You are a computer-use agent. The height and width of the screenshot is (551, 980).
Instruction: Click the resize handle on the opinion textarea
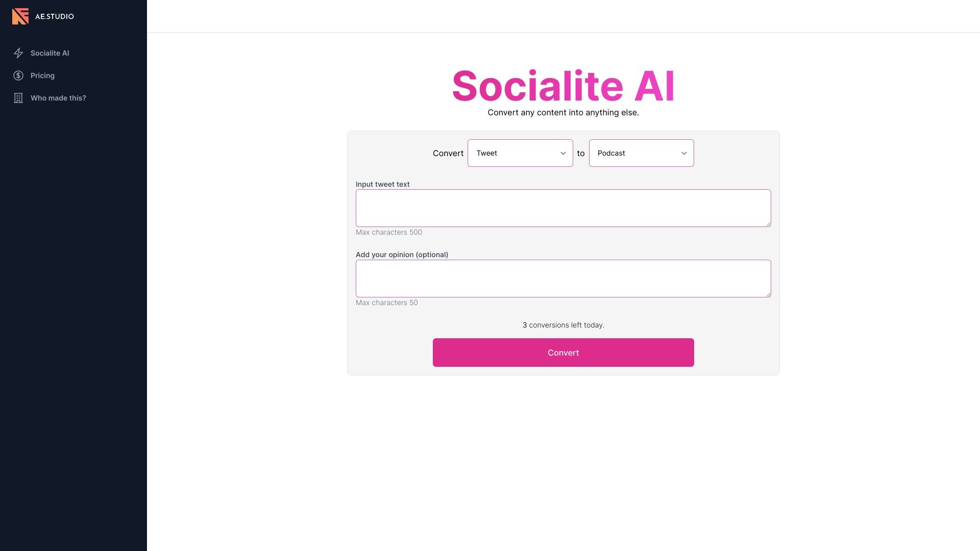click(768, 294)
